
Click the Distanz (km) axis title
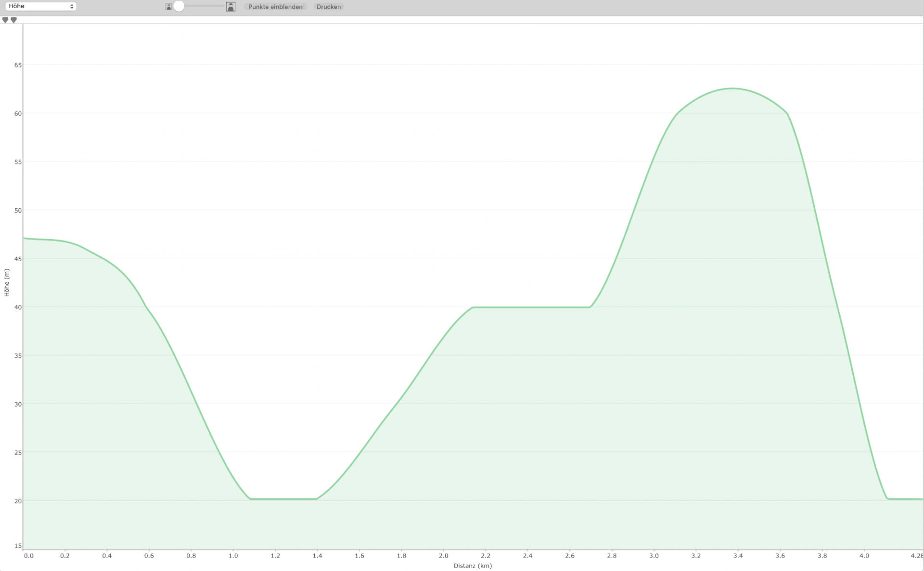click(473, 566)
